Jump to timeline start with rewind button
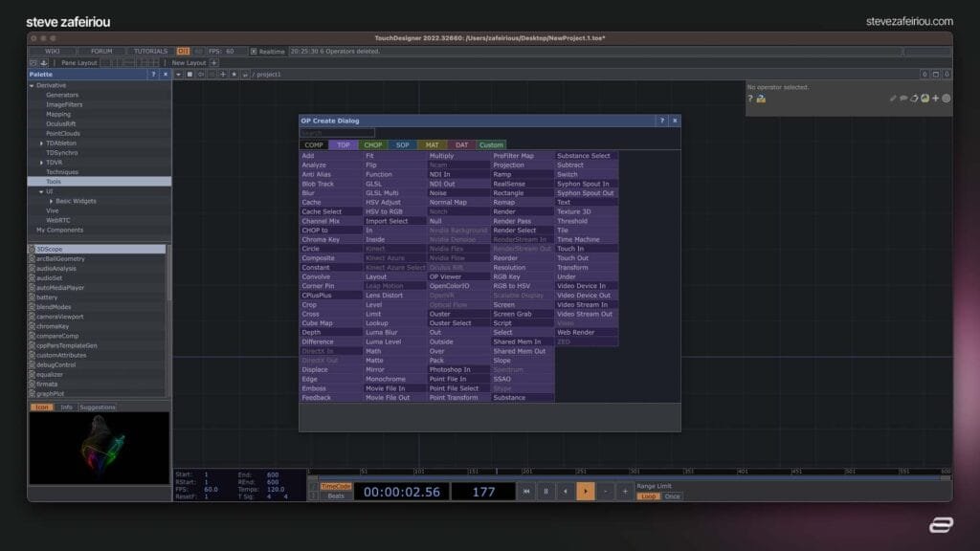 point(526,492)
